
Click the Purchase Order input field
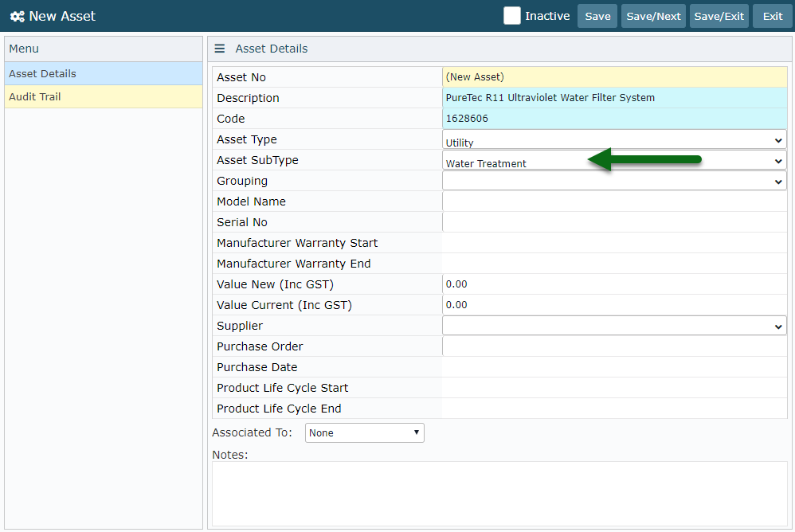click(x=614, y=346)
